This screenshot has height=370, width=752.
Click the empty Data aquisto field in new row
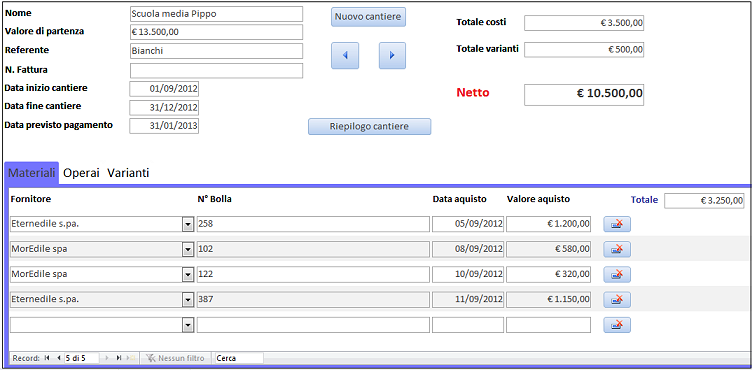point(468,325)
